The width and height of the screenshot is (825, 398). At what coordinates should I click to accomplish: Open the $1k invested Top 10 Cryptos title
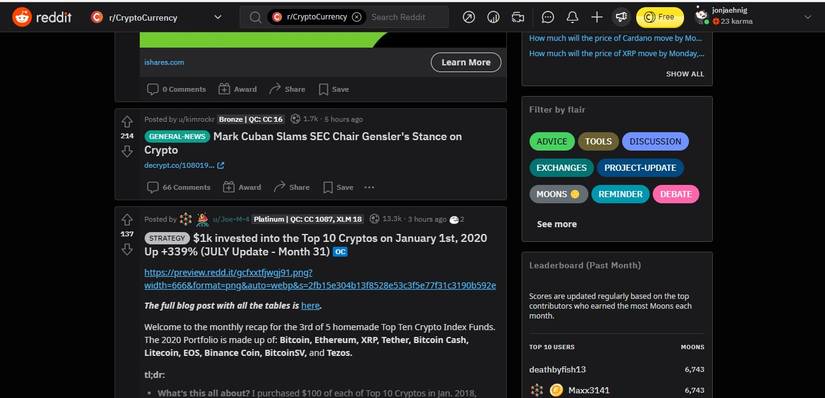[x=316, y=245]
